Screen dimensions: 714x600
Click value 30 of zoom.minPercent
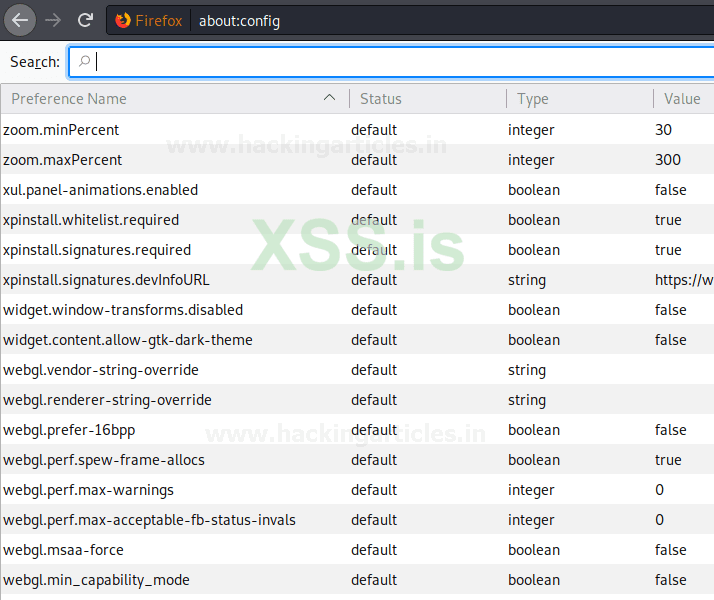[x=663, y=130]
